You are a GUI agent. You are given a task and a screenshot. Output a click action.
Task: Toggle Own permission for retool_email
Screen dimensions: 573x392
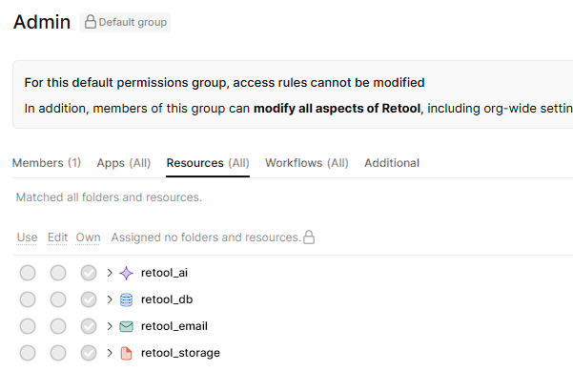tap(89, 326)
